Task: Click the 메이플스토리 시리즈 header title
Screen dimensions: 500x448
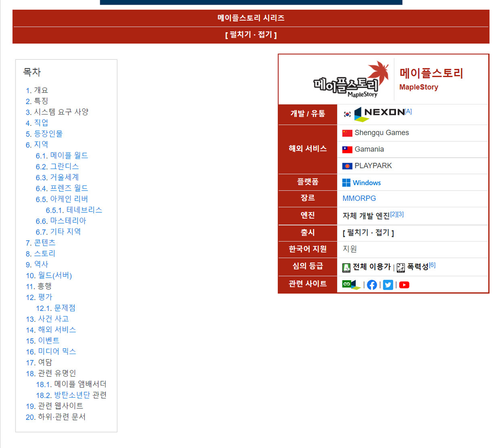Action: tap(251, 18)
